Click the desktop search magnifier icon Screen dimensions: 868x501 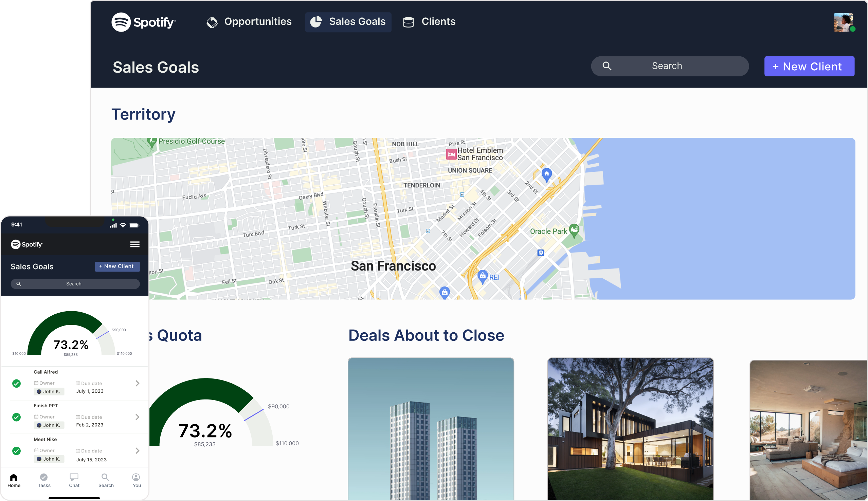pos(607,66)
